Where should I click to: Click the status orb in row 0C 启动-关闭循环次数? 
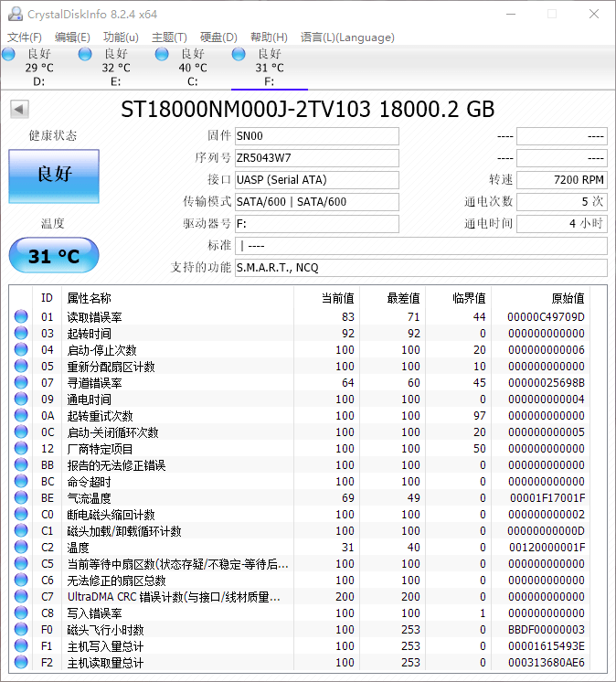(x=21, y=432)
